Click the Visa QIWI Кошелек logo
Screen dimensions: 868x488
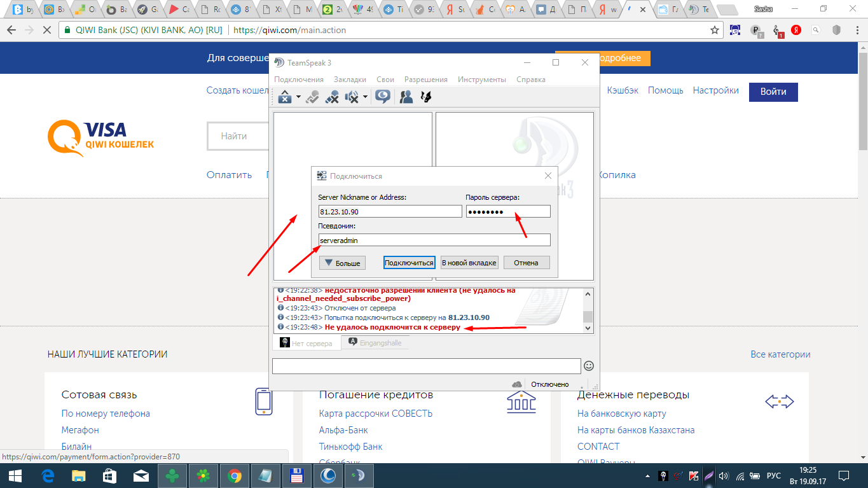101,139
